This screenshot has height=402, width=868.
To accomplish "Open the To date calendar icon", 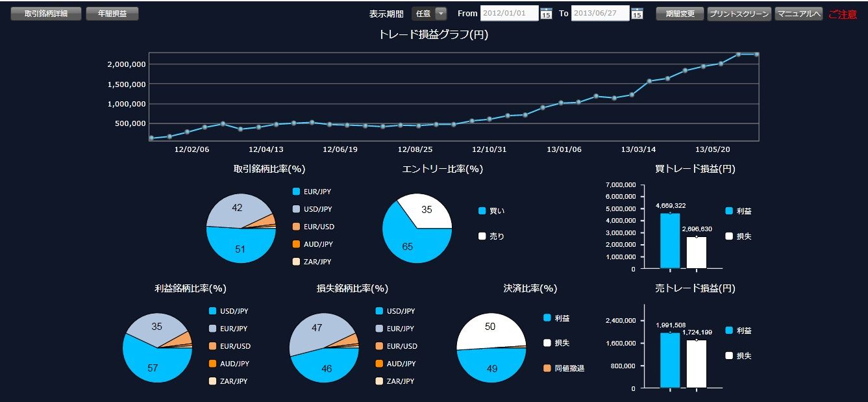I will (637, 14).
